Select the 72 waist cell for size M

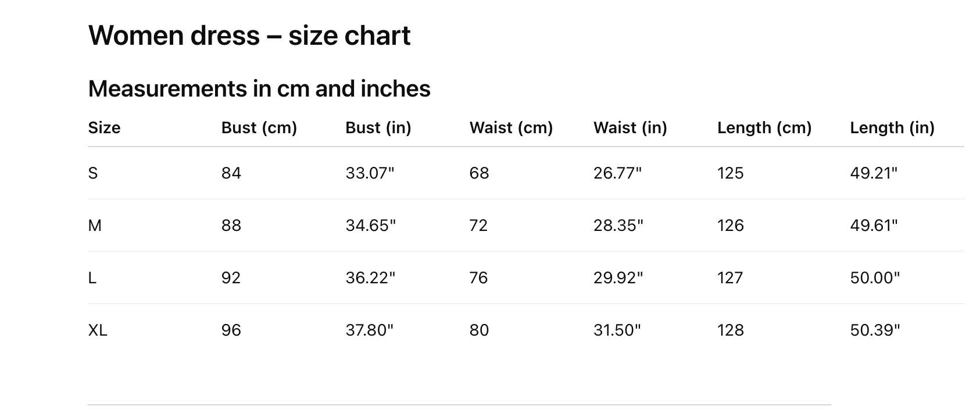[478, 226]
